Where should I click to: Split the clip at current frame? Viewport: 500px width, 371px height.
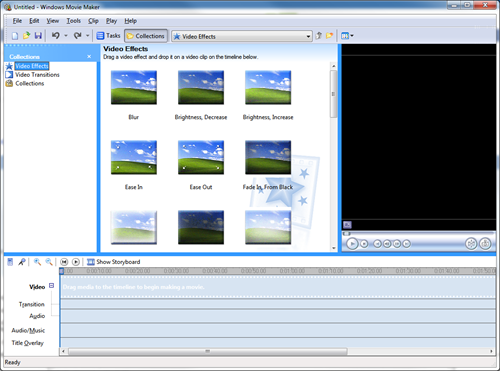[471, 244]
